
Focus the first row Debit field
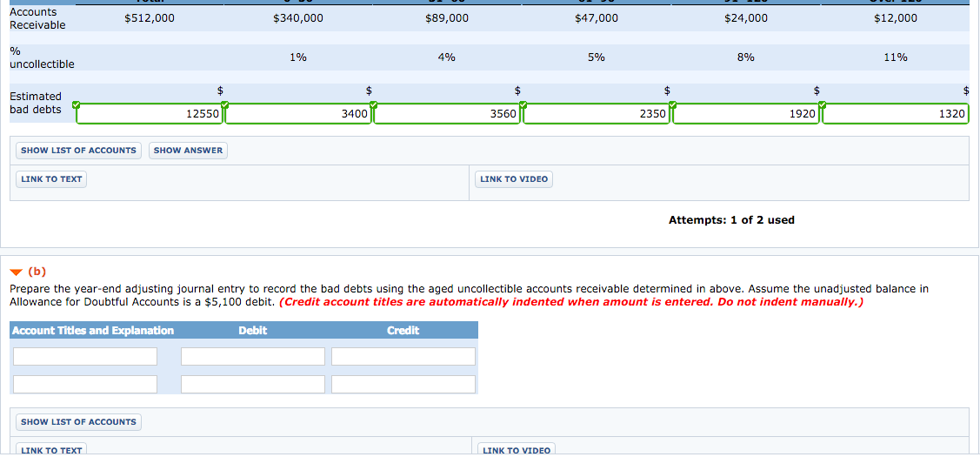[253, 357]
